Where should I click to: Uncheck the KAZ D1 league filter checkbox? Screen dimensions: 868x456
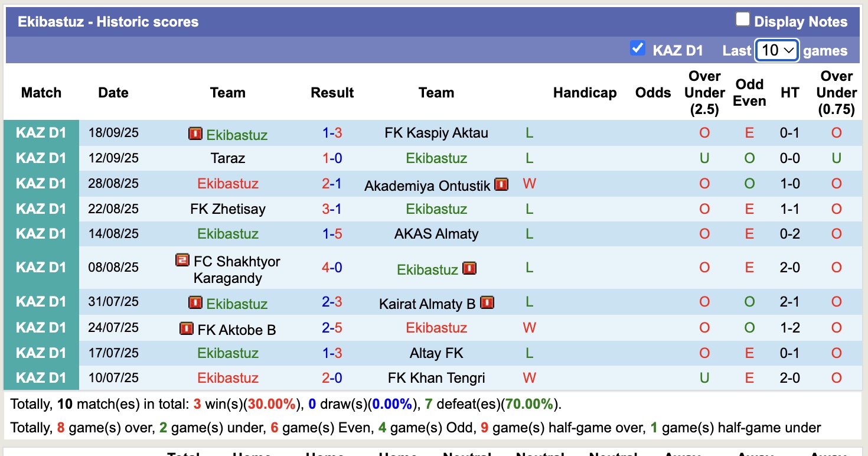[637, 48]
